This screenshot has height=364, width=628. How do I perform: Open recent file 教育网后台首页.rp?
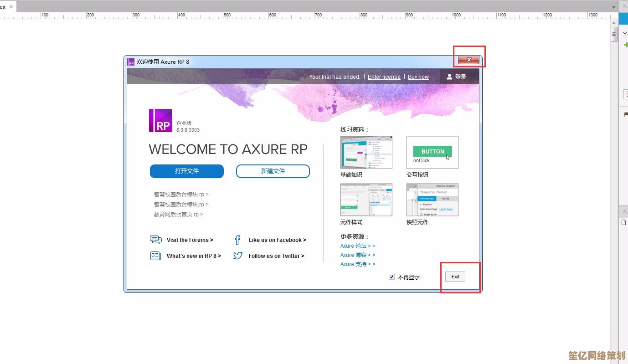178,215
